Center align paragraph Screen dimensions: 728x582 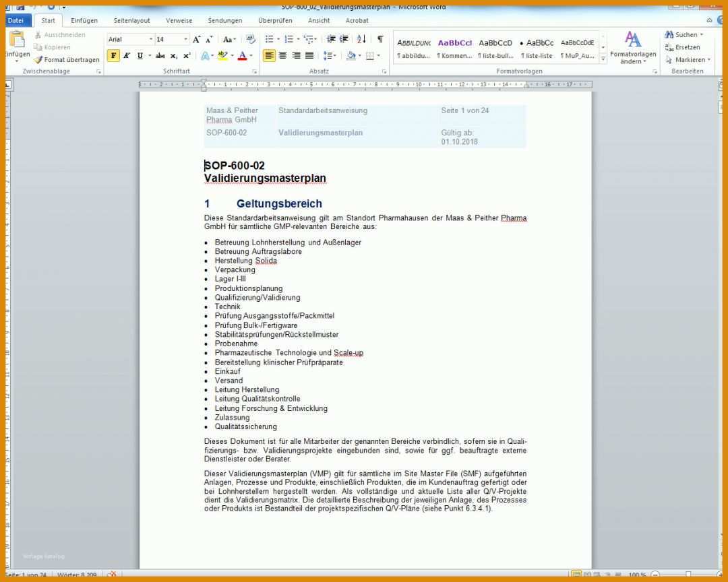(282, 56)
